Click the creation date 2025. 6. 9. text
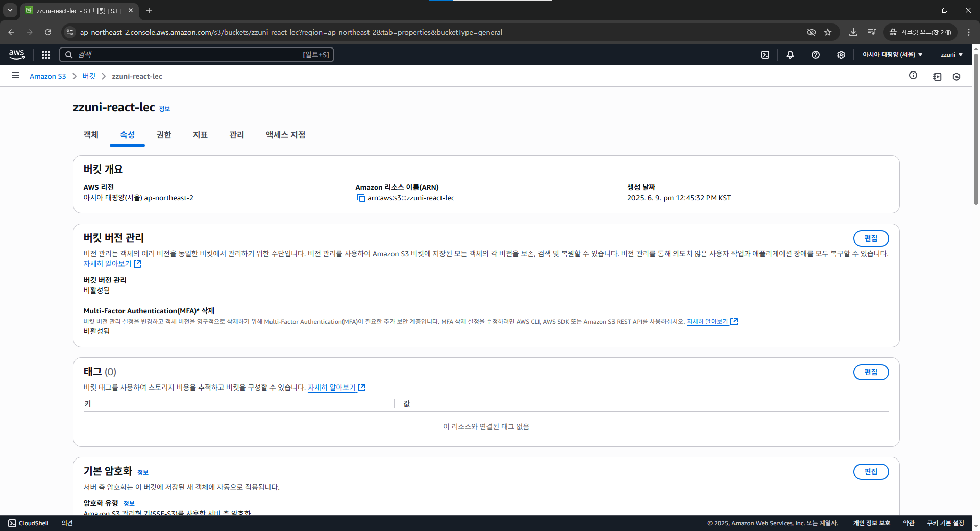980x531 pixels. click(x=679, y=198)
